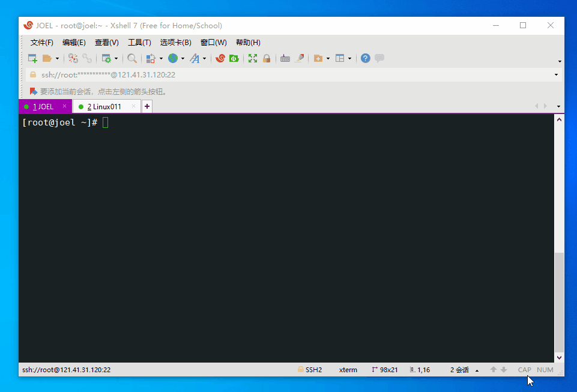Viewport: 577px width, 392px height.
Task: Switch to the 2 Linux011 tab
Action: click(x=104, y=107)
